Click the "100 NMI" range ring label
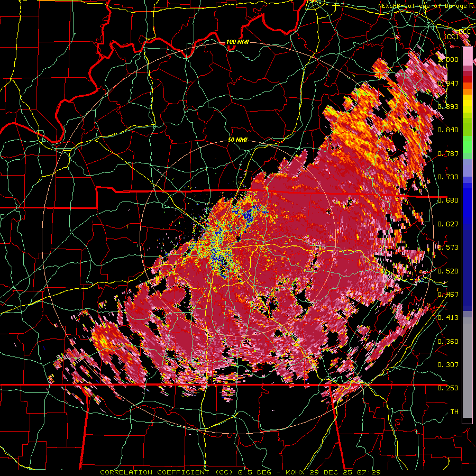 pos(237,42)
